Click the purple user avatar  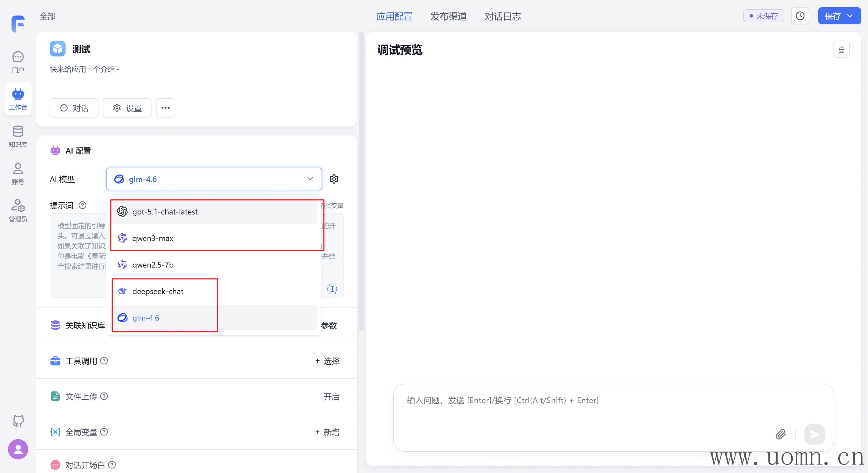click(18, 449)
